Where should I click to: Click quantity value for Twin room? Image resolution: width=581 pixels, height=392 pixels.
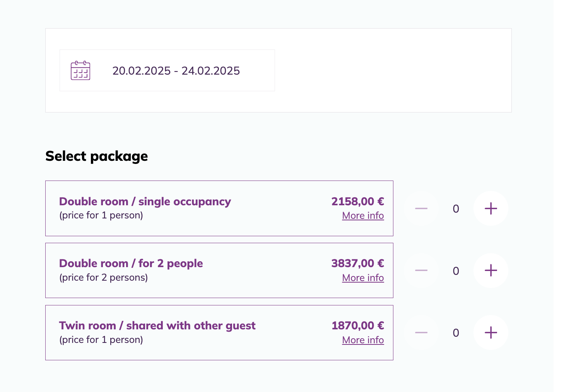pyautogui.click(x=456, y=333)
